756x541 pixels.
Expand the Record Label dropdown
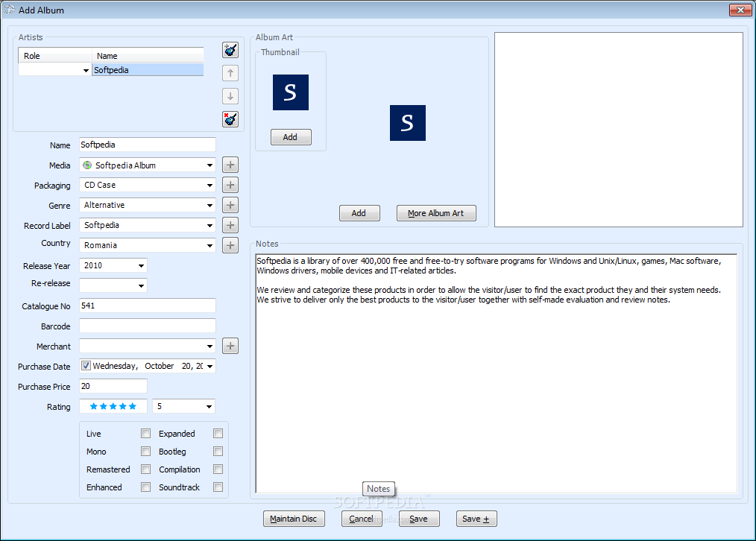pyautogui.click(x=210, y=226)
